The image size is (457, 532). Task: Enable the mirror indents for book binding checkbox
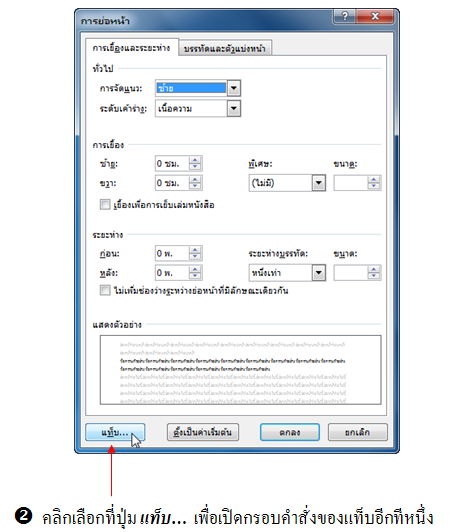[x=105, y=204]
